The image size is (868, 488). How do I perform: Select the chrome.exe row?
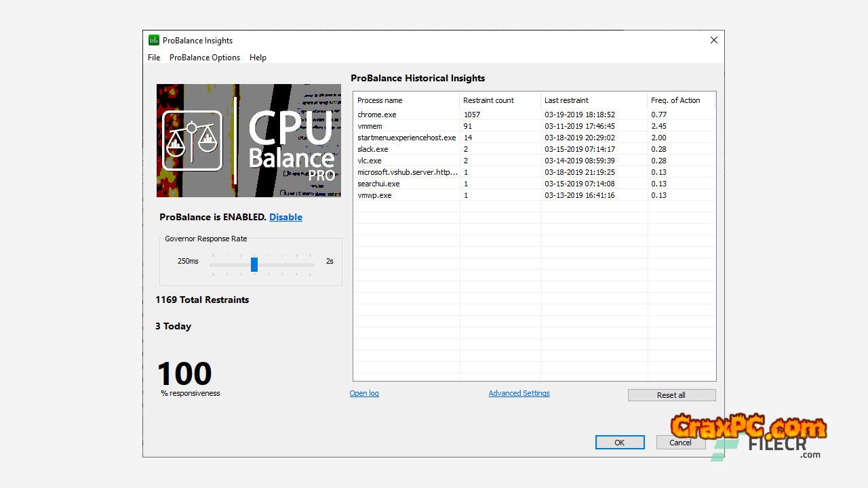coord(377,115)
